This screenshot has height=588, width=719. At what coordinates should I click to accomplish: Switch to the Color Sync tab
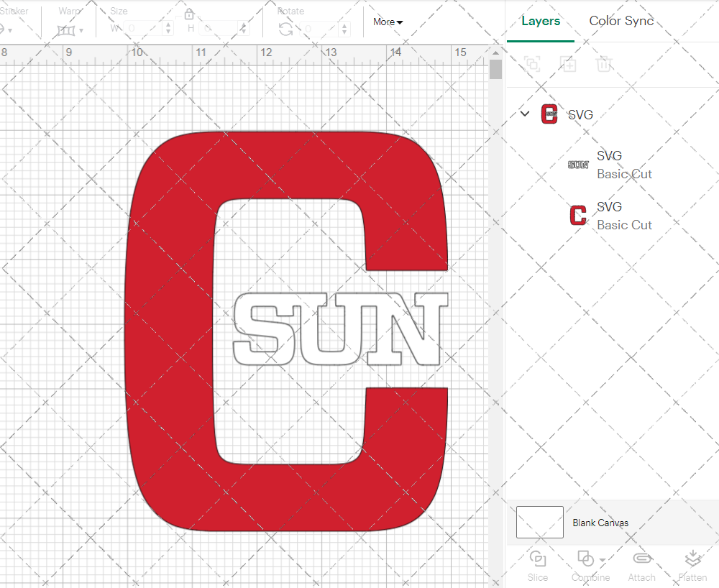point(621,21)
